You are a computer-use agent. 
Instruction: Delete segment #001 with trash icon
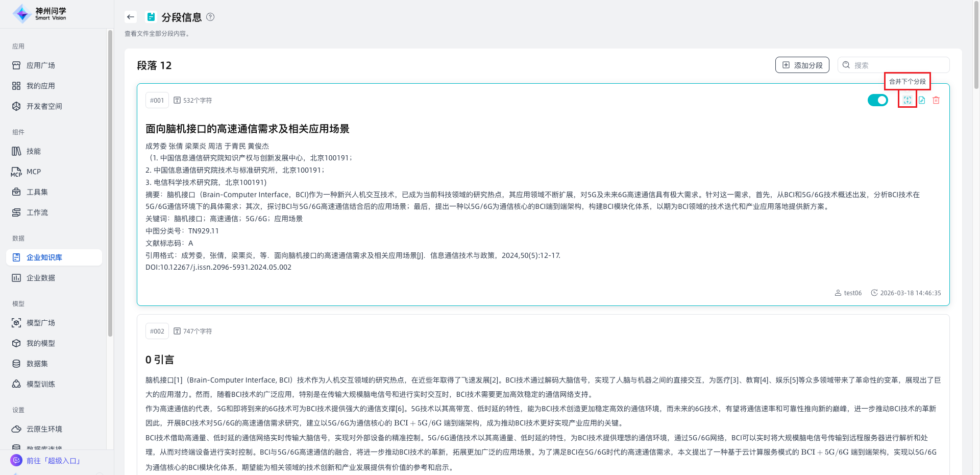tap(936, 100)
